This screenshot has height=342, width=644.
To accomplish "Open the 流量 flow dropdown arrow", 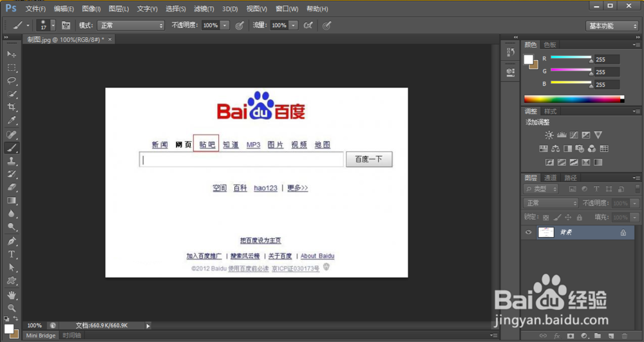I will (293, 26).
